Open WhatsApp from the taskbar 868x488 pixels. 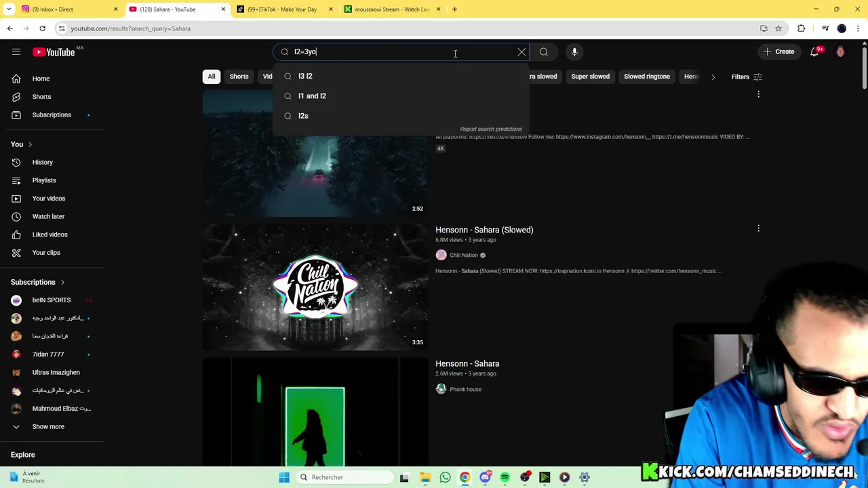pyautogui.click(x=445, y=477)
